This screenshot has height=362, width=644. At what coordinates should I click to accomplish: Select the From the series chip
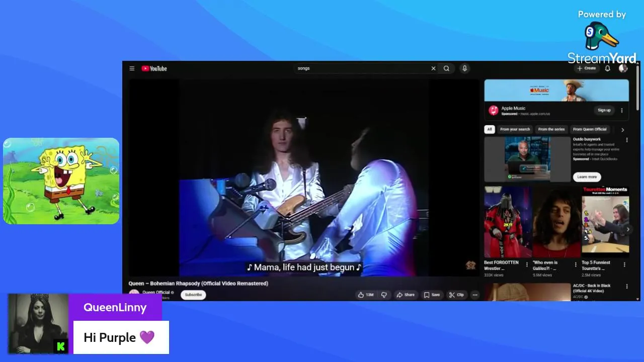point(551,129)
